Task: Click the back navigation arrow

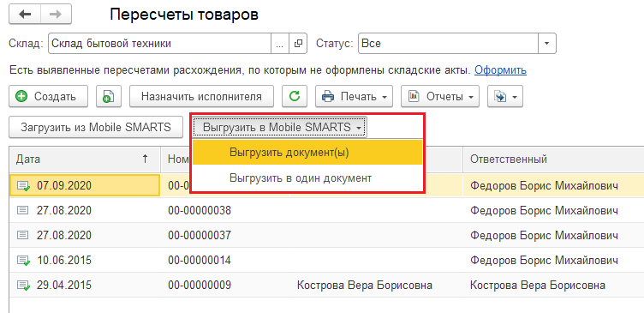Action: coord(25,15)
